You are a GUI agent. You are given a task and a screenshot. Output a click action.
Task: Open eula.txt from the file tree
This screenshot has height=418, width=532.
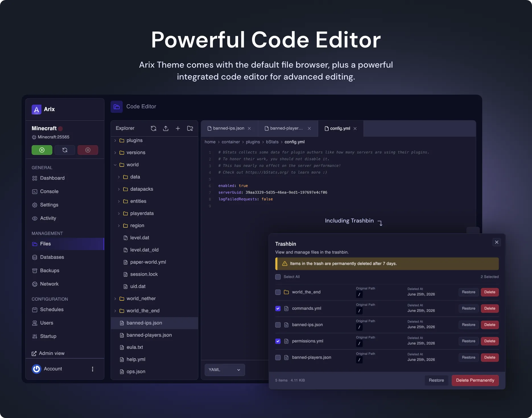coord(154,347)
